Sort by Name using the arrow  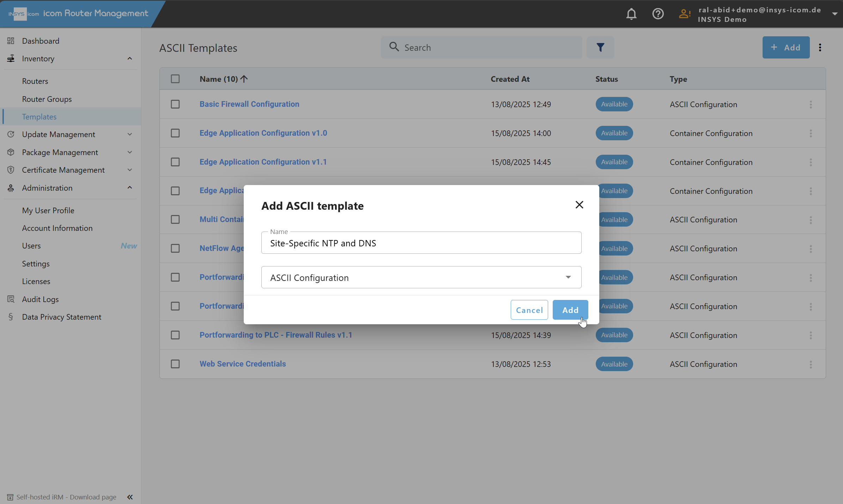244,79
